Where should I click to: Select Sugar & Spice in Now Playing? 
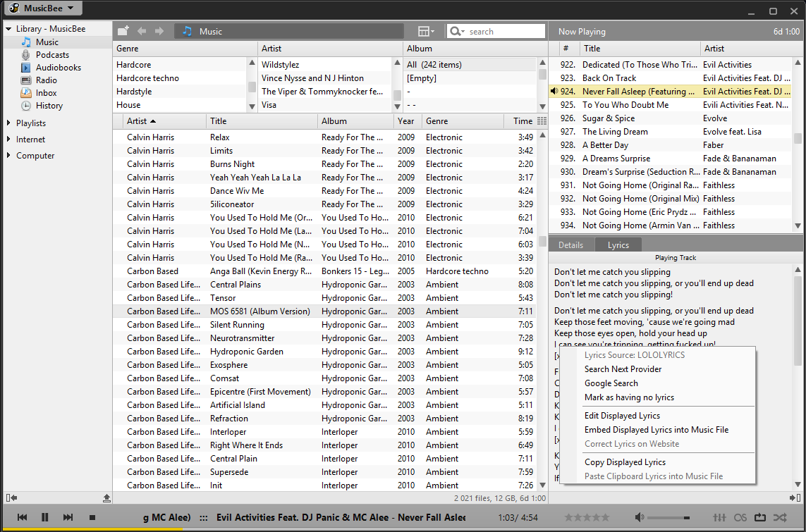tap(671, 118)
